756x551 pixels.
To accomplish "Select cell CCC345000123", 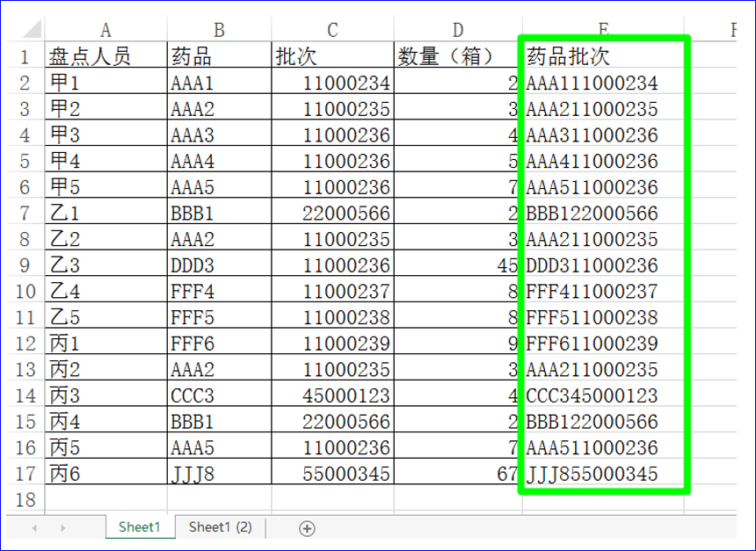I will tap(604, 395).
